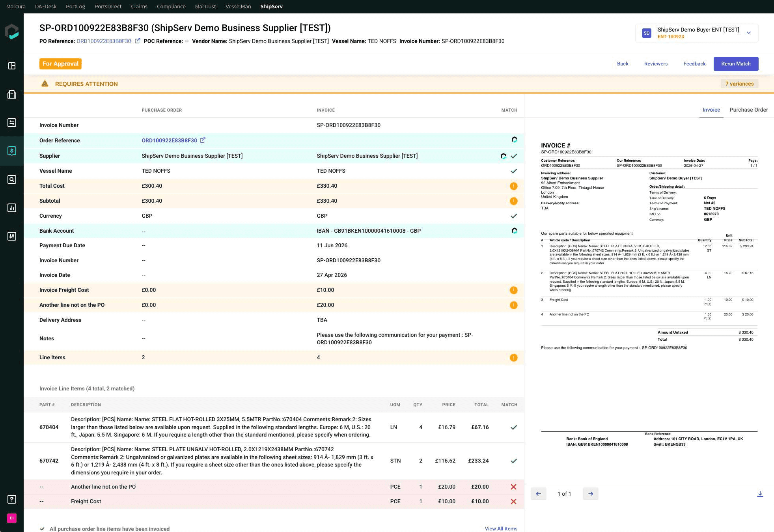Image resolution: width=774 pixels, height=532 pixels.
Task: Click invoice Total Cost value £330.40
Action: pos(327,186)
